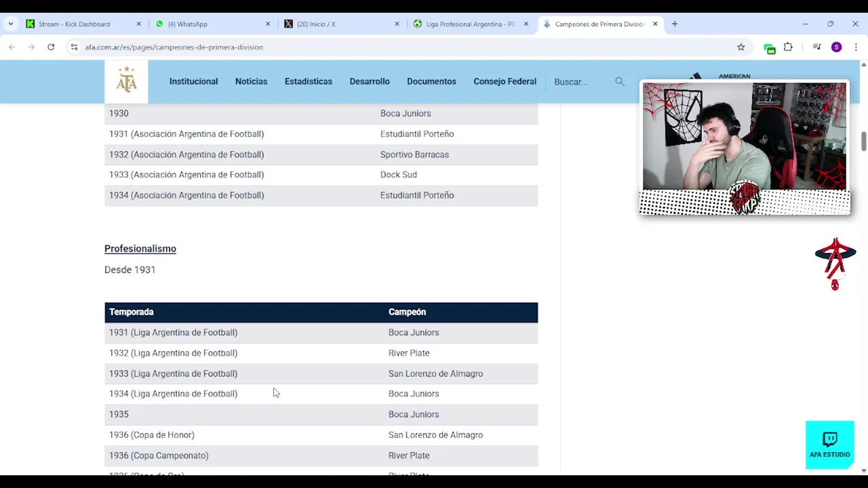Click the browser forward arrow
Image resolution: width=868 pixels, height=488 pixels.
click(31, 47)
